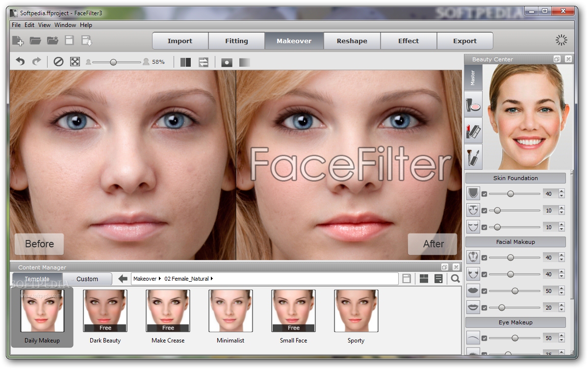Redo the last action
This screenshot has width=588, height=369.
[36, 61]
